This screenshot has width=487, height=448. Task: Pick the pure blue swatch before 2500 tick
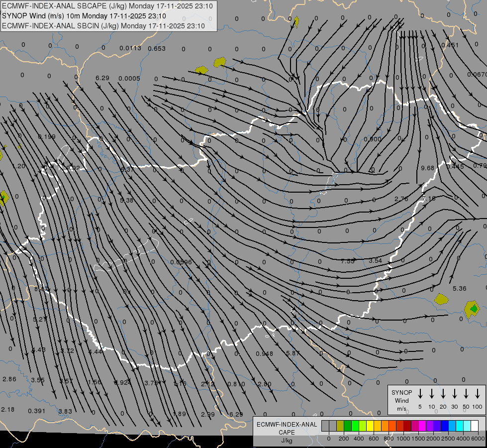point(445,426)
